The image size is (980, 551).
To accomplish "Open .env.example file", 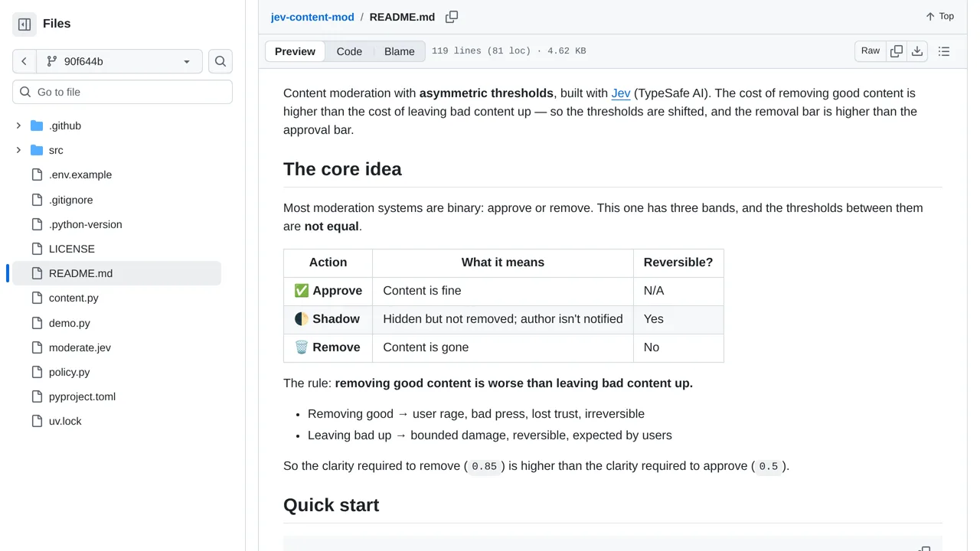I will pyautogui.click(x=80, y=174).
